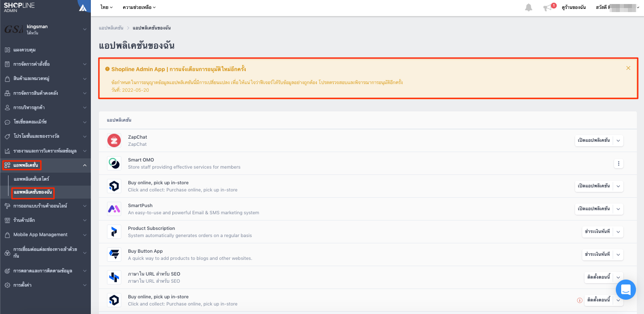Click the red info icon beside ติดตั้งตอนนี้
The height and width of the screenshot is (314, 644).
pyautogui.click(x=580, y=300)
